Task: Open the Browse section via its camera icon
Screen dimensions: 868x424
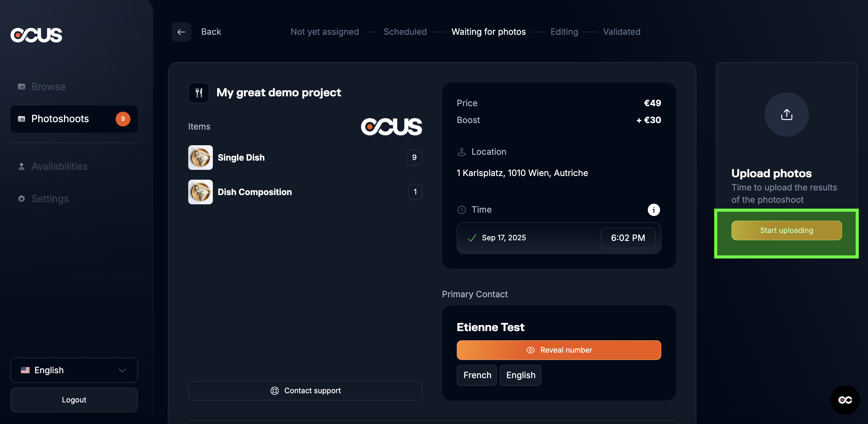Action: [x=21, y=86]
